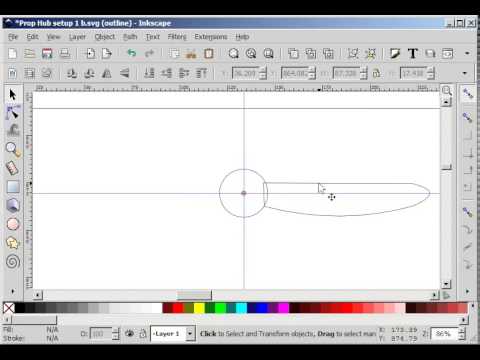Viewport: 480px width, 360px height.
Task: Duplicate the selected object
Action: tap(293, 54)
